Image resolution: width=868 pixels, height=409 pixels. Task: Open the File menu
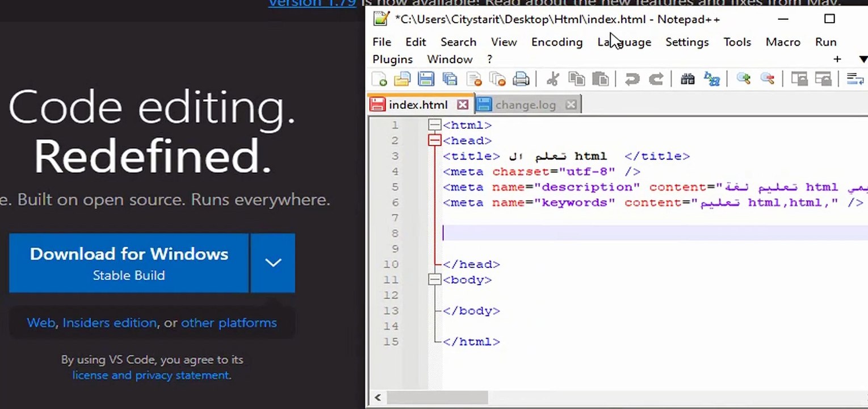click(381, 42)
